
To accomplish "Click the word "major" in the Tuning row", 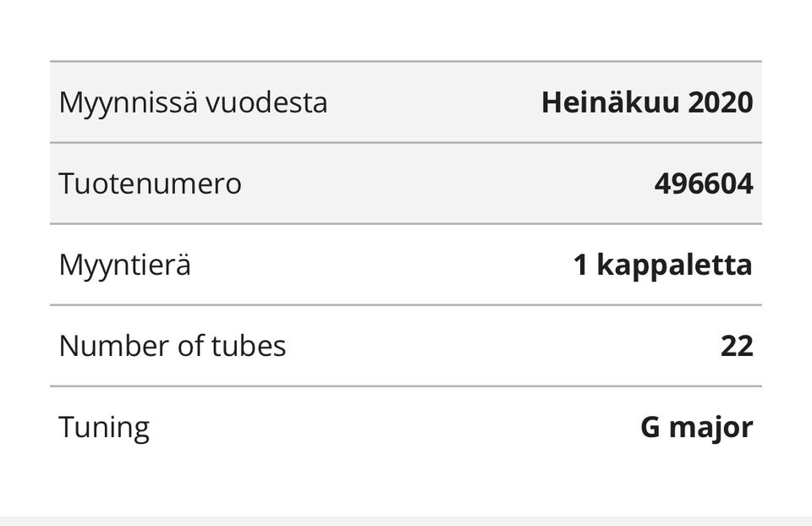I will (x=710, y=427).
